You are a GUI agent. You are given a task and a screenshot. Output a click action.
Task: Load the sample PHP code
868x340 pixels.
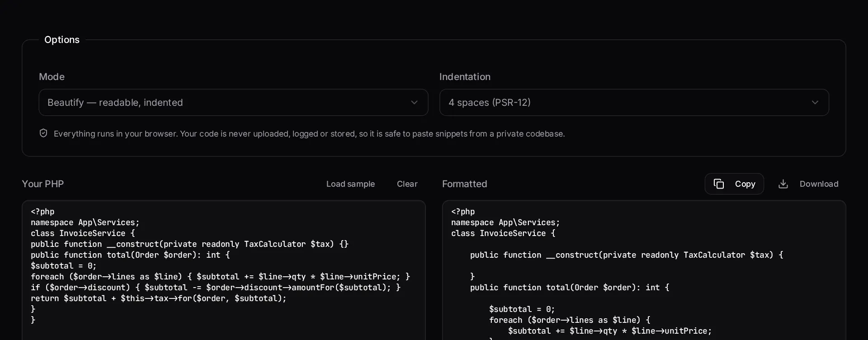350,184
